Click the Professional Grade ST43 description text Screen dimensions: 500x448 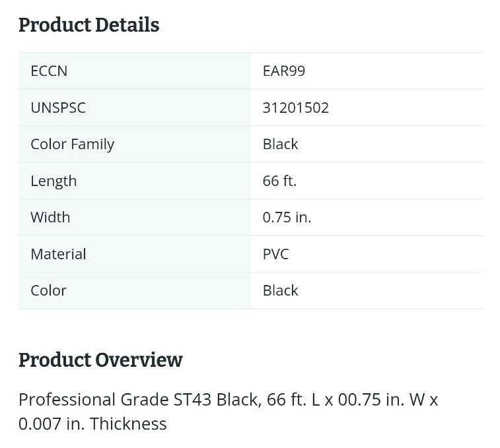pos(229,411)
